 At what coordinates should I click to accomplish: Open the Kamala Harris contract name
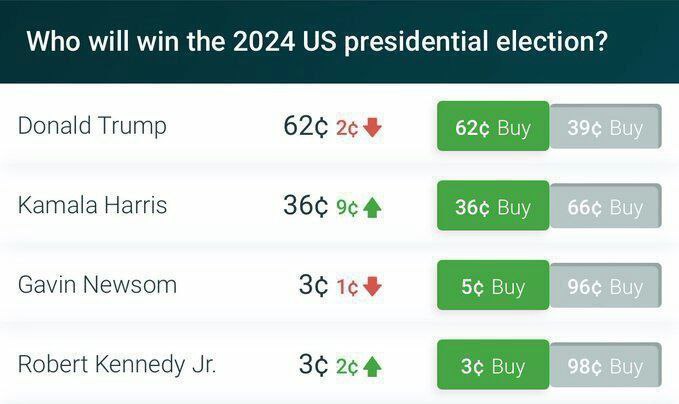[92, 205]
